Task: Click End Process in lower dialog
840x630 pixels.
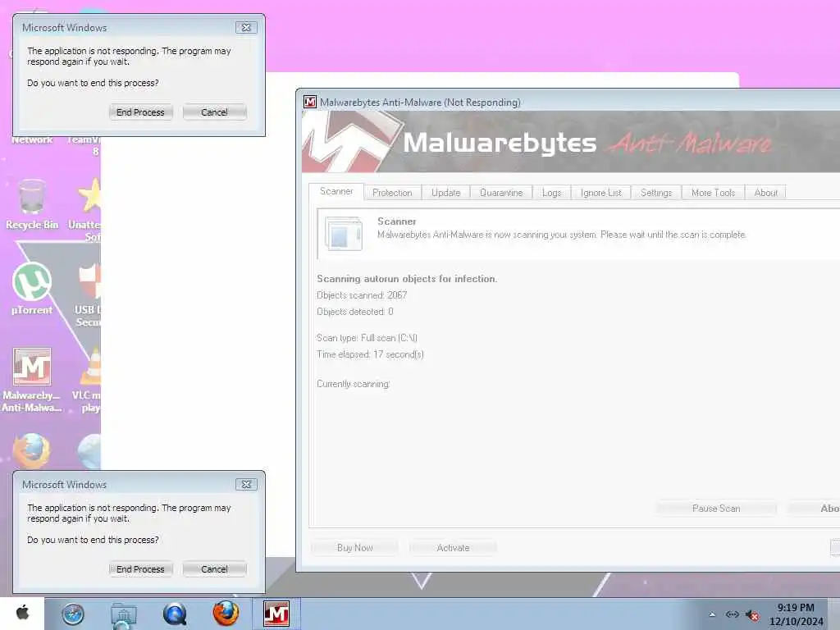Action: coord(140,569)
